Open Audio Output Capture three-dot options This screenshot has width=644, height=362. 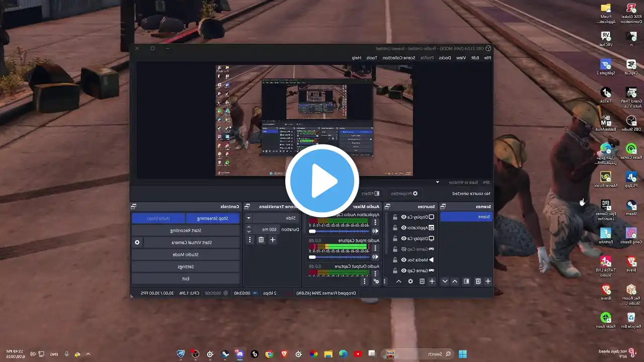tap(375, 274)
